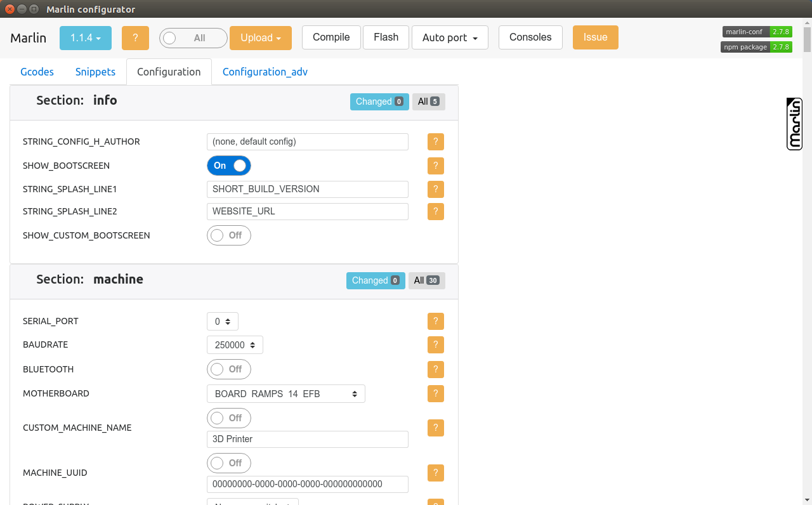The height and width of the screenshot is (505, 812).
Task: Open the Marlin version dropdown showing 1.1.4
Action: [x=85, y=37]
